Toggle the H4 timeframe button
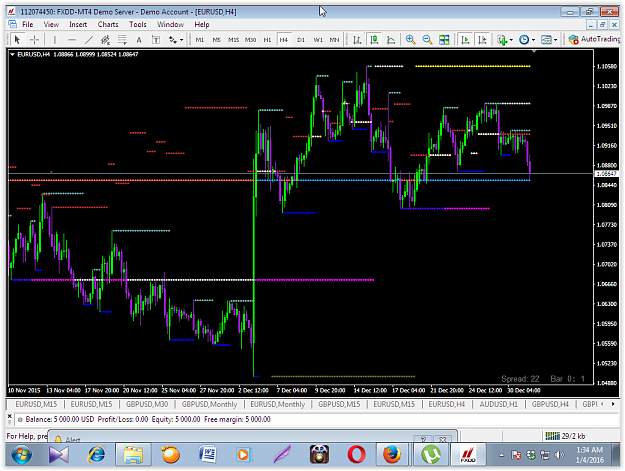Viewport: 625px width, 471px height. pos(283,39)
